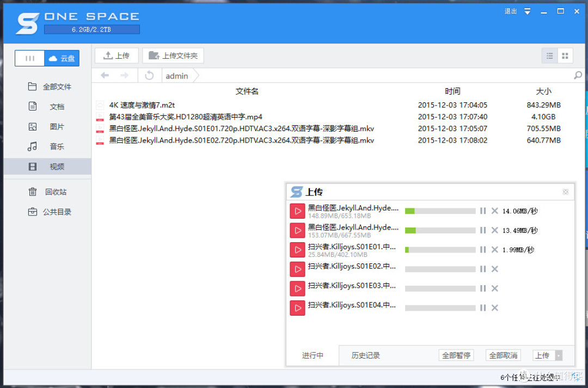Viewport: 588px width, 388px height.
Task: Open 文档 documents category
Action: coord(47,107)
